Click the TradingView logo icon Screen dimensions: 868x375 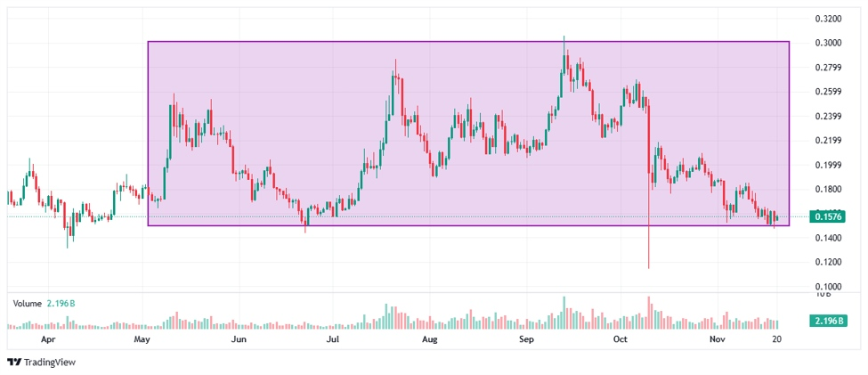pyautogui.click(x=14, y=363)
